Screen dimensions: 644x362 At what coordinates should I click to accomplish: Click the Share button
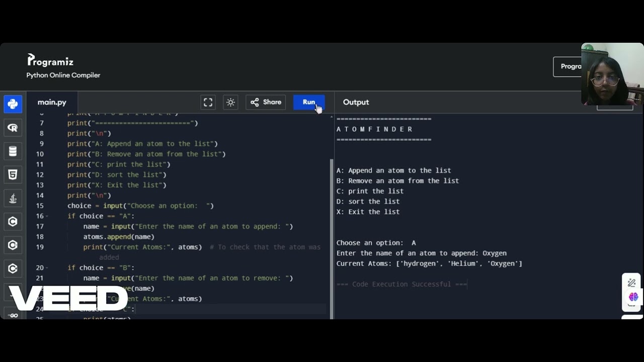click(266, 102)
